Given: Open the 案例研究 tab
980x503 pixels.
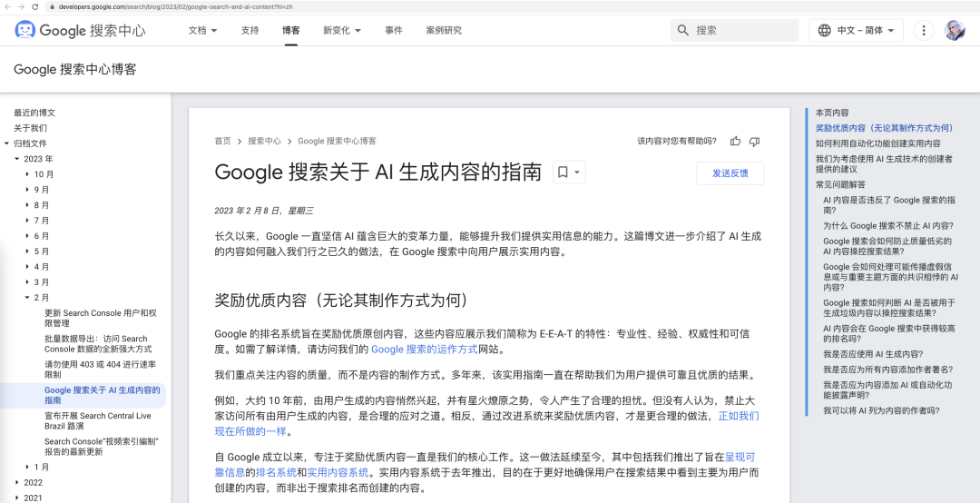Looking at the screenshot, I should pos(444,30).
